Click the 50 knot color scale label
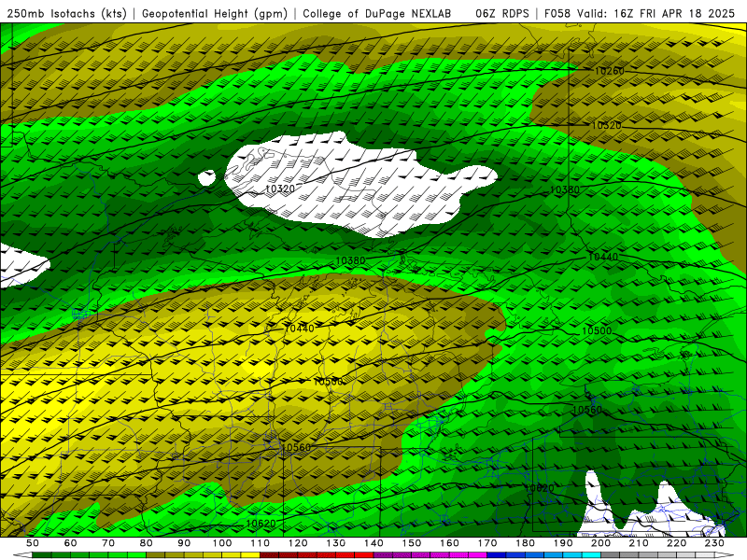This screenshot has width=747, height=560. 33,543
